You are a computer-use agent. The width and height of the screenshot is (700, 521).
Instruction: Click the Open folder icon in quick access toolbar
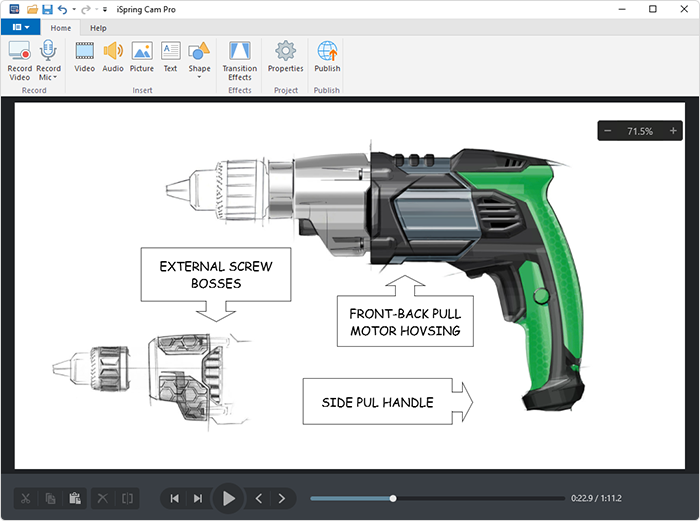coord(32,9)
